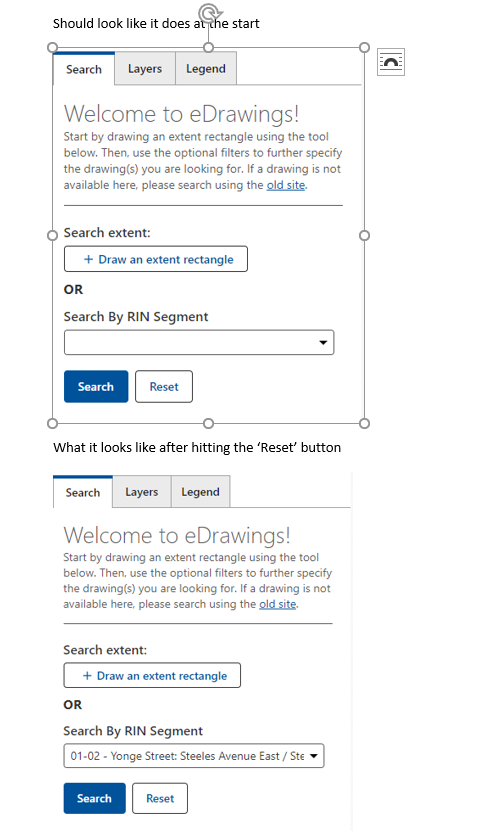
Task: Click the 'Welcome to eDrawings!' heading in lower picture
Action: (177, 535)
